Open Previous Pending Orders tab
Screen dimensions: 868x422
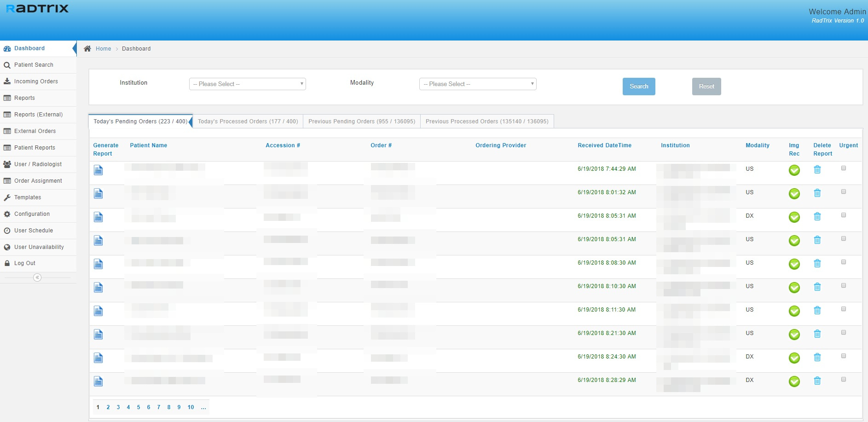[x=361, y=121]
